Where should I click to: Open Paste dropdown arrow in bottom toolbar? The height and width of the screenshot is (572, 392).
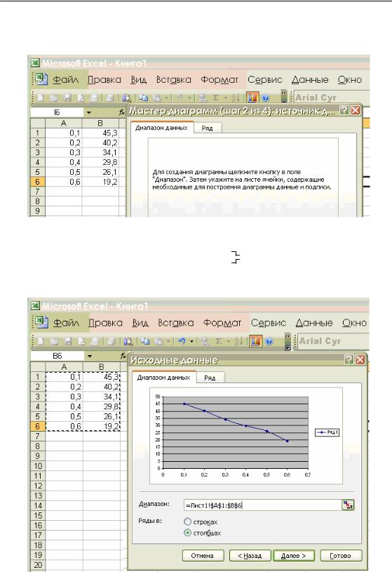point(168,342)
